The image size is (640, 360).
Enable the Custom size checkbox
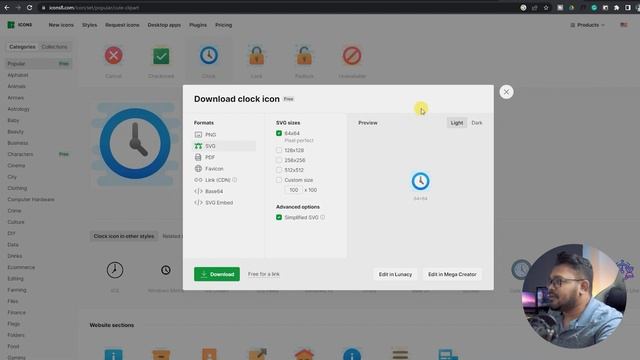tap(279, 180)
